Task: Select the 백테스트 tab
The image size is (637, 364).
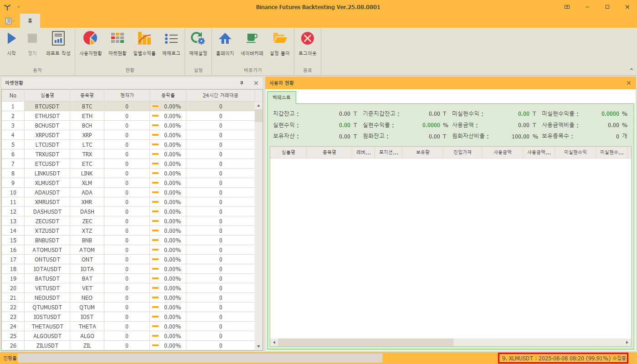Action: click(x=282, y=97)
